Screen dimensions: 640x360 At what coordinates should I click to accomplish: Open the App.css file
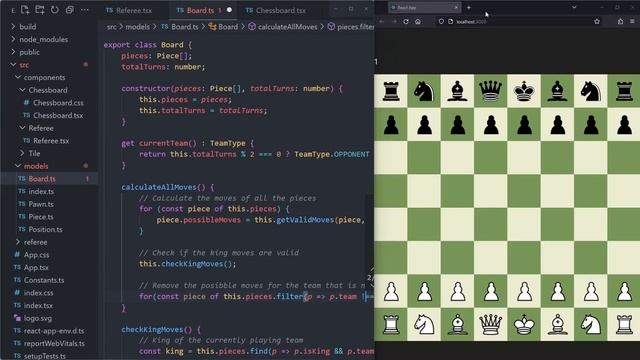[x=36, y=255]
